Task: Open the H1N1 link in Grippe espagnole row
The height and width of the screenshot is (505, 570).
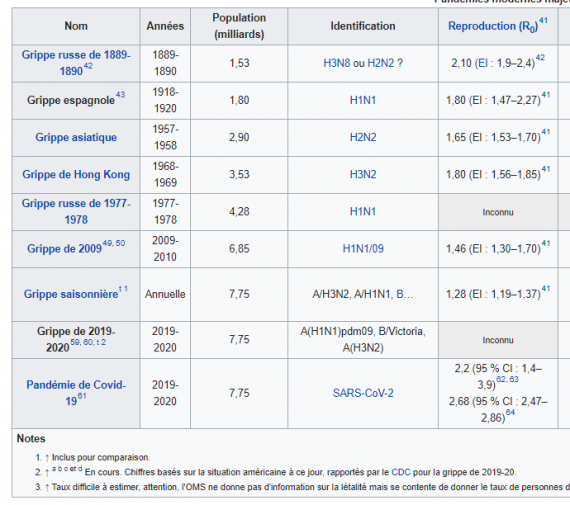Action: click(x=363, y=100)
